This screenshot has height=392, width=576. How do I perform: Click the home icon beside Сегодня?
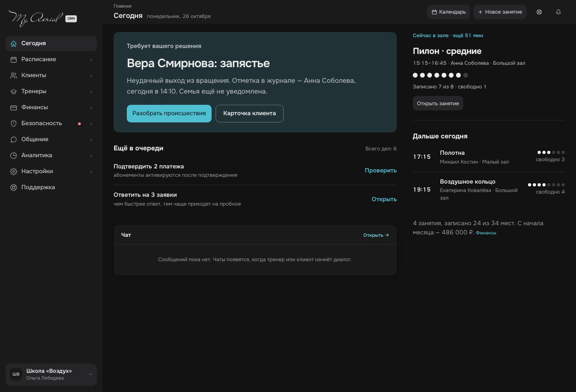pos(14,43)
